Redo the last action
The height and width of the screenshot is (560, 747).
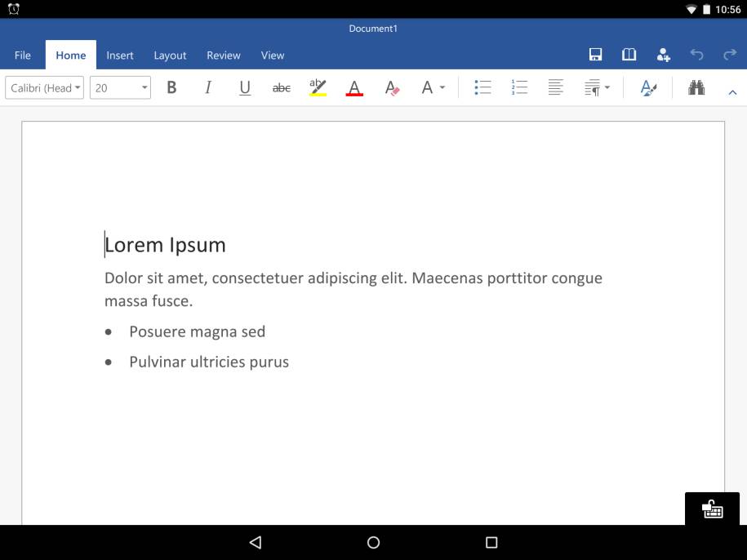click(730, 55)
